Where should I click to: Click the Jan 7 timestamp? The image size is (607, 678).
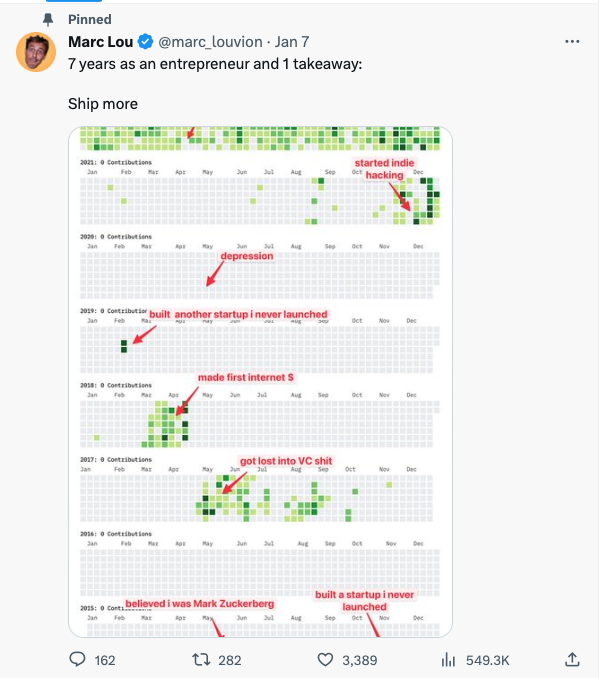pyautogui.click(x=292, y=42)
